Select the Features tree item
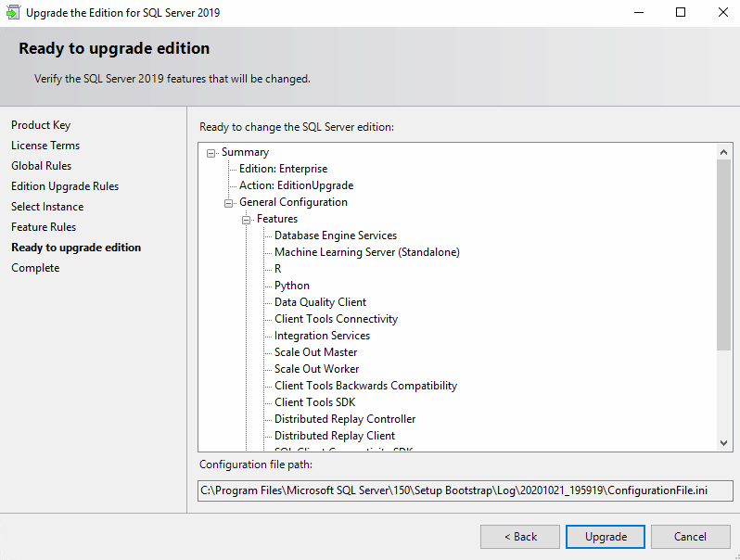 click(277, 219)
